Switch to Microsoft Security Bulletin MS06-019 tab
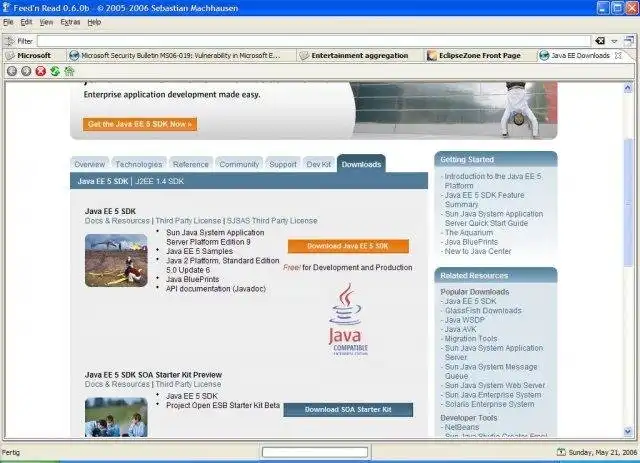The height and width of the screenshot is (463, 640). pos(181,56)
